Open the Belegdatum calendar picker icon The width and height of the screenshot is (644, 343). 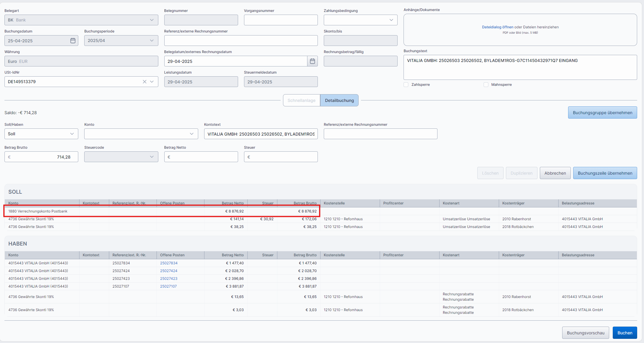pos(312,61)
